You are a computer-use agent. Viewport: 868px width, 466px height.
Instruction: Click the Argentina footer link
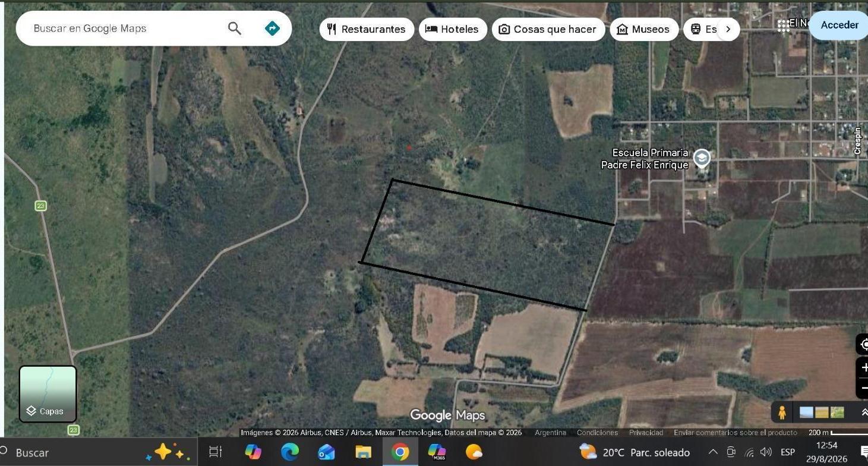(x=550, y=433)
